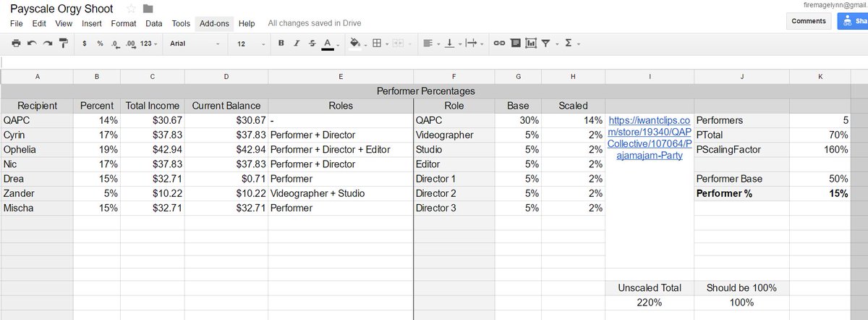The height and width of the screenshot is (320, 868).
Task: Open the fill color paint bucket picker
Action: tap(357, 43)
